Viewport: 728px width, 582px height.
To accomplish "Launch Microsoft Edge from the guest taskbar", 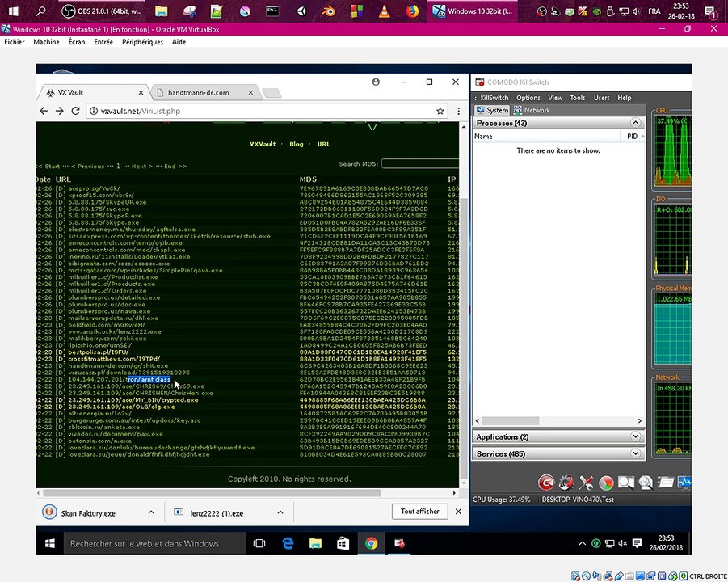I will pyautogui.click(x=288, y=543).
